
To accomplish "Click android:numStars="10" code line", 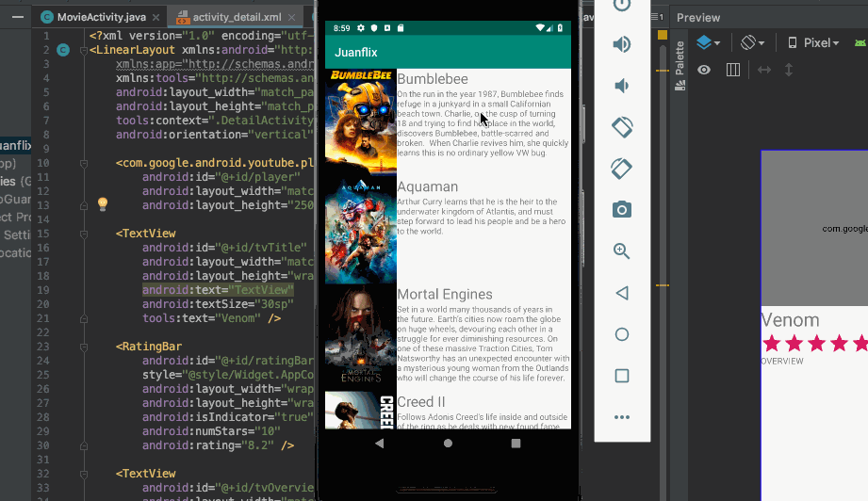I will tap(211, 431).
